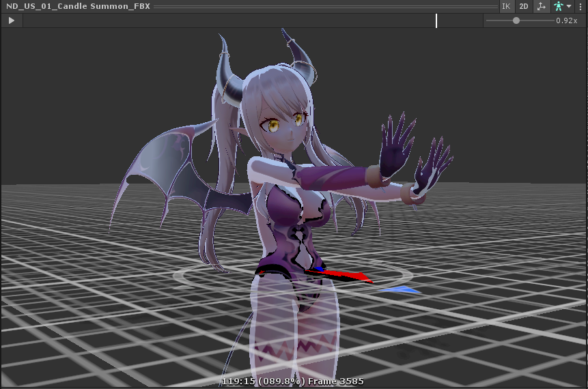Click the Frame 3585 readout text
The width and height of the screenshot is (588, 389).
[336, 381]
